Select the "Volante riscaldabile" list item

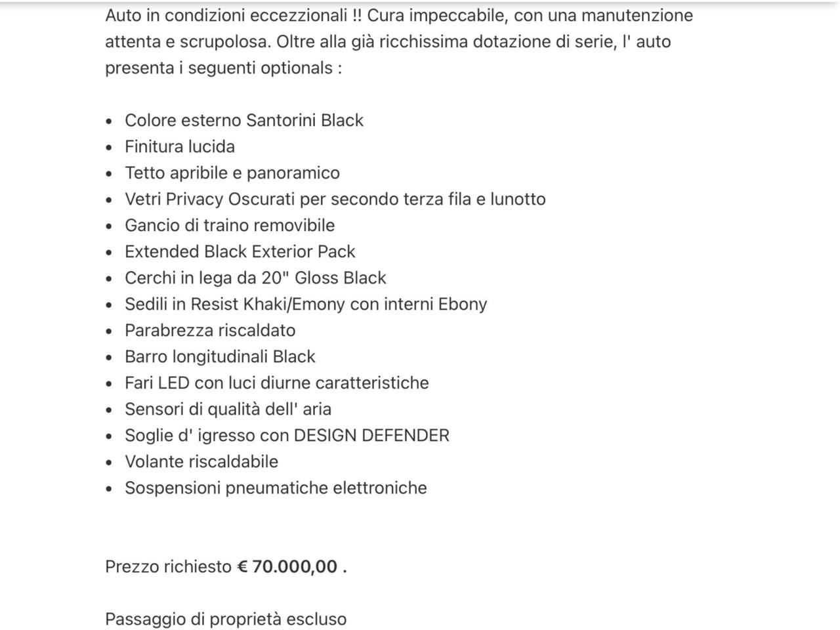[201, 462]
